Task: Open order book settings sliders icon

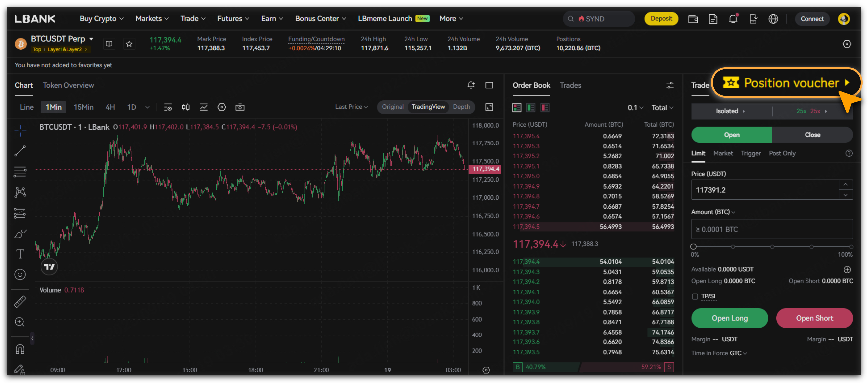Action: (670, 85)
